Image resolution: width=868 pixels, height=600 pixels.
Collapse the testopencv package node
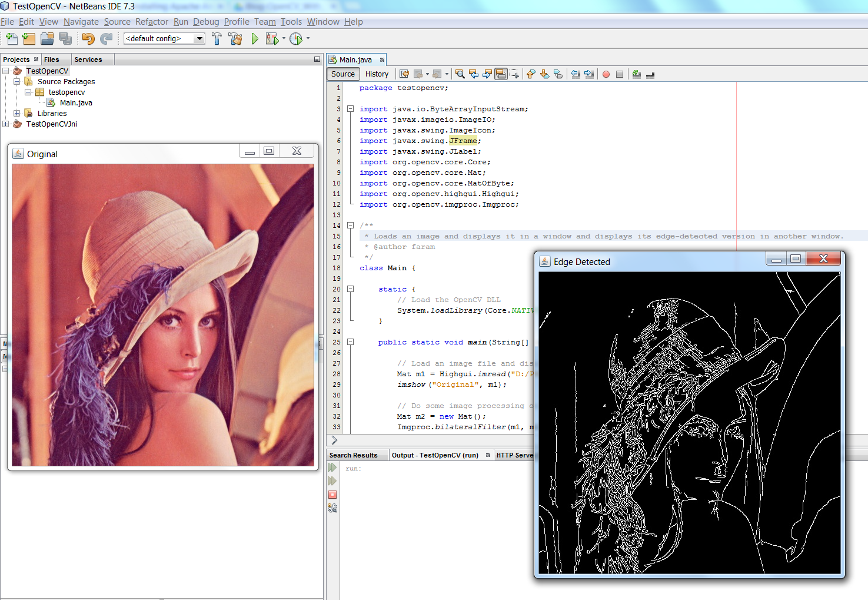coord(28,92)
